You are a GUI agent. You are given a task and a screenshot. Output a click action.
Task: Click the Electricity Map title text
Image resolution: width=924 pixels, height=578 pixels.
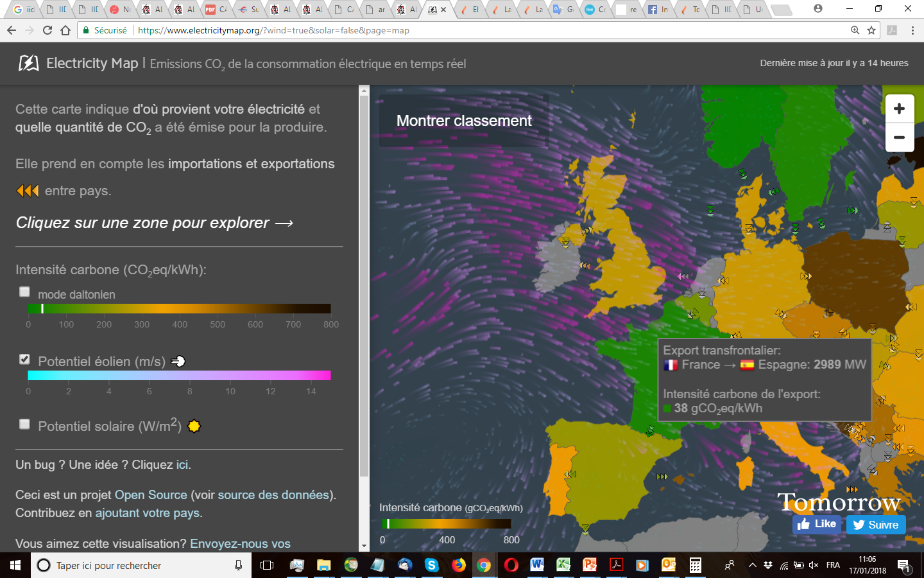pyautogui.click(x=92, y=63)
